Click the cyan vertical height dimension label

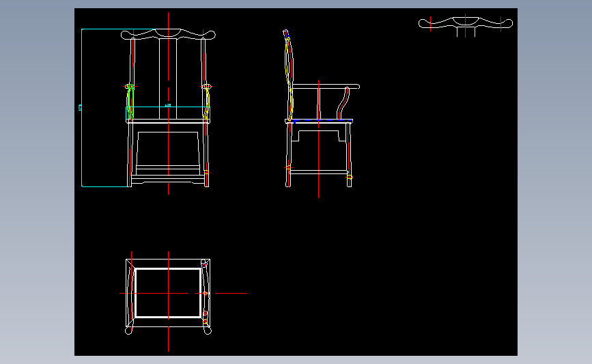pos(80,108)
